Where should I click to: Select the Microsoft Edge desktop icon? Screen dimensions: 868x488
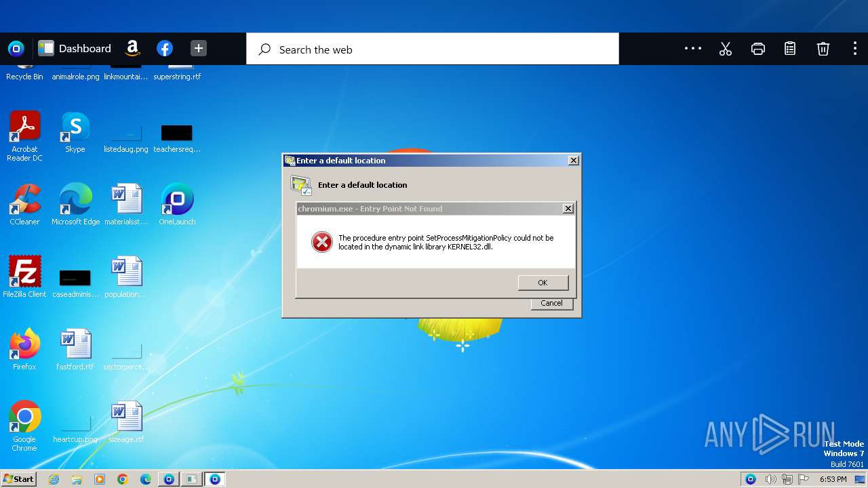pos(75,205)
